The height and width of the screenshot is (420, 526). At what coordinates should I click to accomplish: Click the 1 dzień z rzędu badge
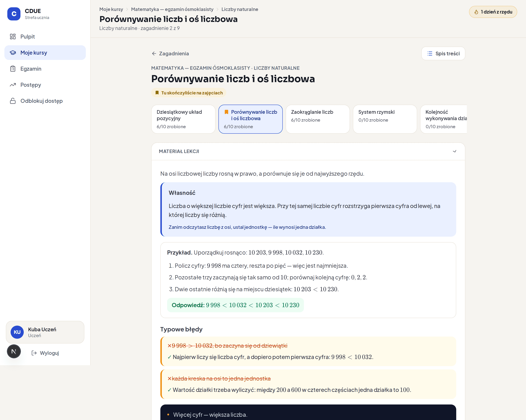click(x=493, y=12)
